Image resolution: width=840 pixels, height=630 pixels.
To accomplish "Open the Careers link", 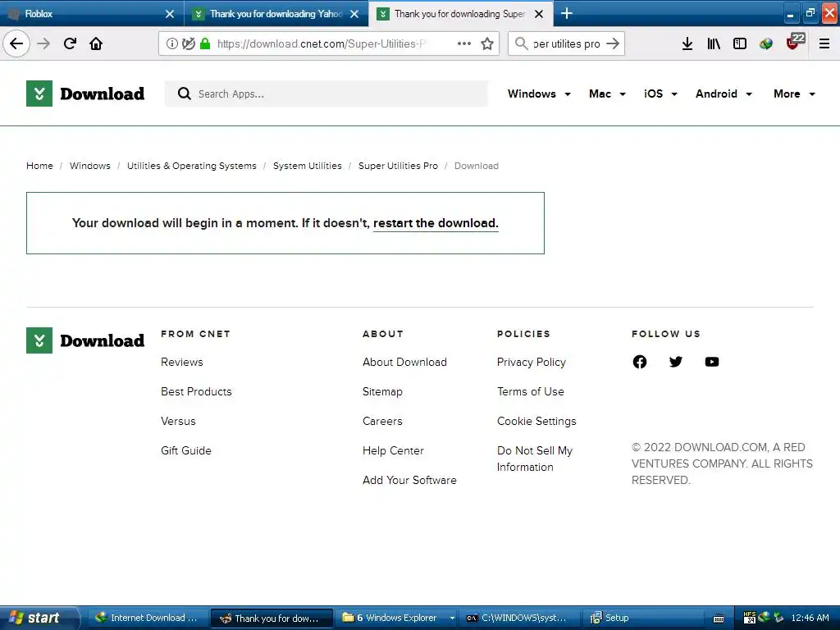I will (382, 421).
